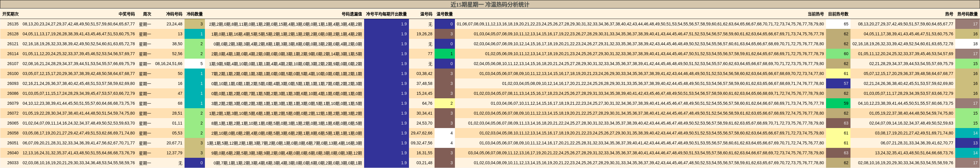Click blue cold count 0 in row 26033
This screenshot has height=168, width=980.
pyautogui.click(x=195, y=163)
